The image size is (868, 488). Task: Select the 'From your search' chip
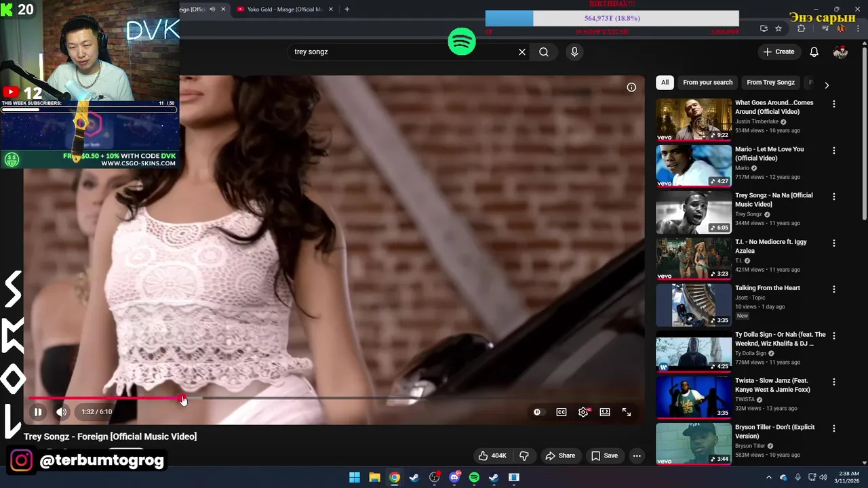click(708, 83)
